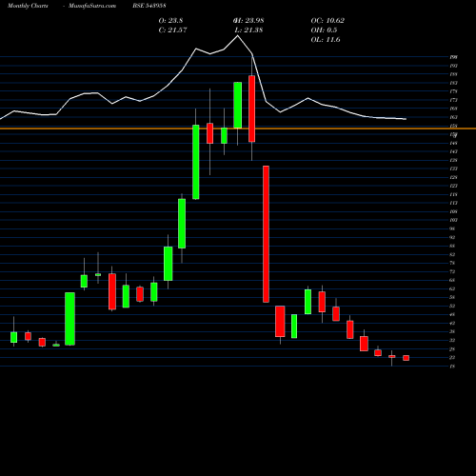Click the 'OC: 10.62' reading
Image resolution: width=476 pixels, height=476 pixels.
coord(327,21)
